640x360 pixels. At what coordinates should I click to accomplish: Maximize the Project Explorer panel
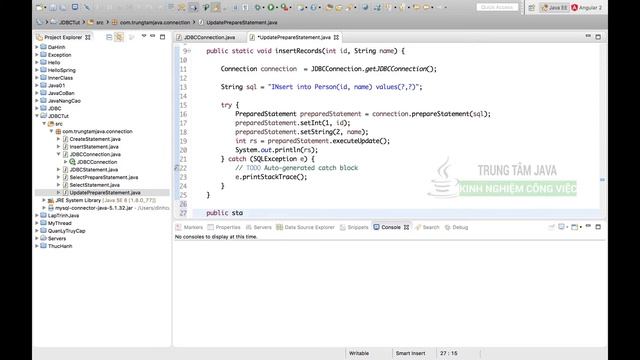tap(162, 37)
